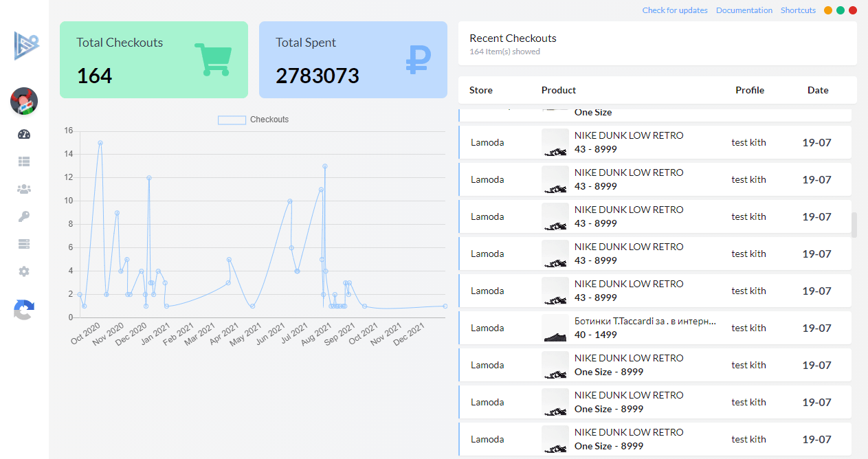Click the Apr 2021 axis label
The height and width of the screenshot is (459, 868).
click(x=223, y=333)
